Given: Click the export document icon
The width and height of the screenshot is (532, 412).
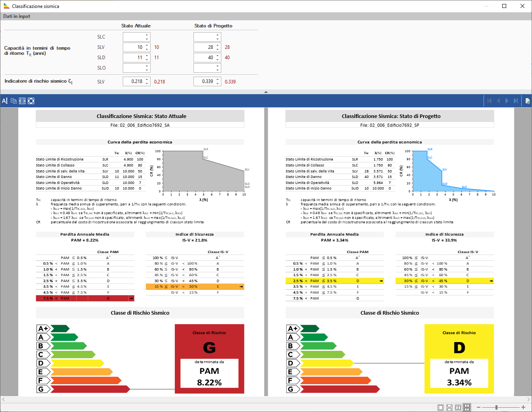Looking at the screenshot, I should click(527, 101).
